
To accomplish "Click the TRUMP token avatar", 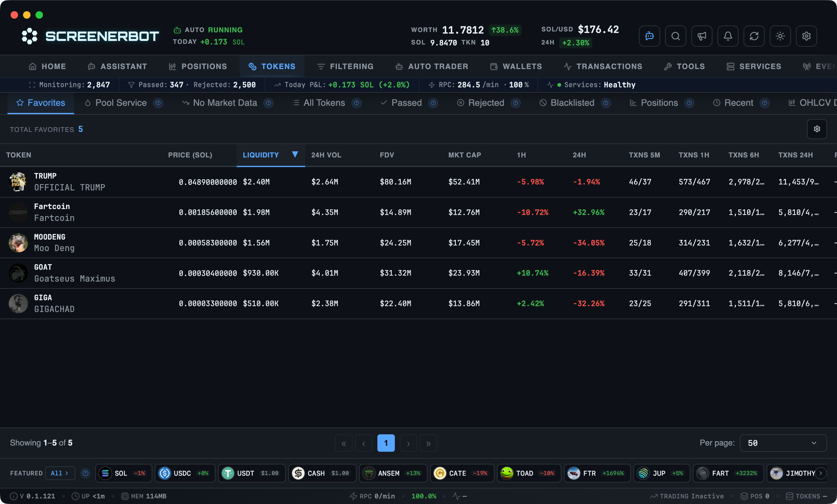I will pos(18,182).
